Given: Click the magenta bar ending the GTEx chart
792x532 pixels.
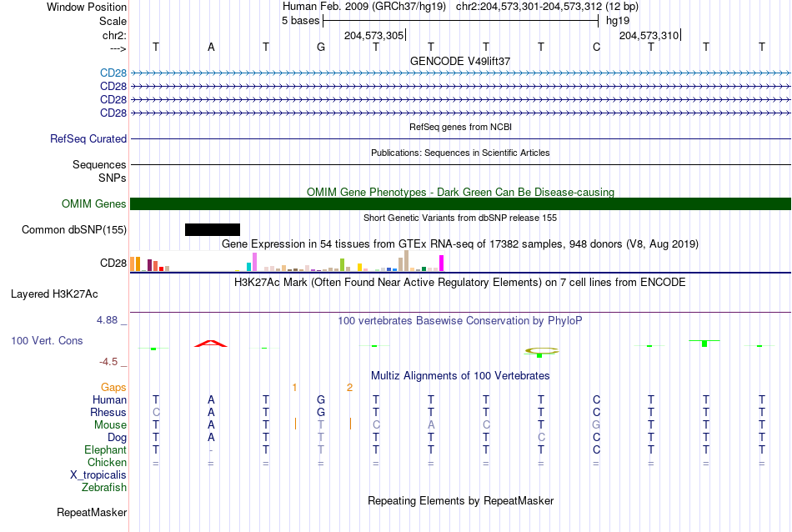Looking at the screenshot, I should point(442,263).
